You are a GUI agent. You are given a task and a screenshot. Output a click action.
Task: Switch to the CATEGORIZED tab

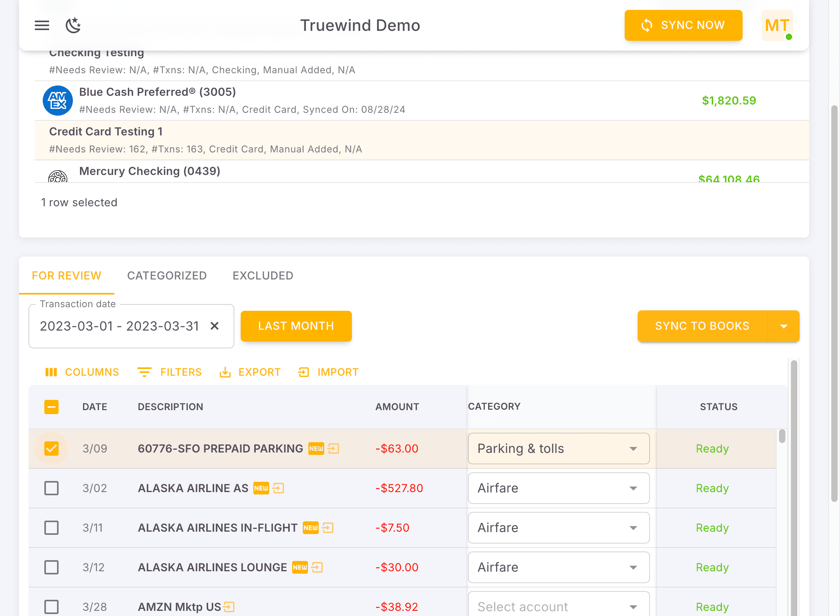(167, 276)
